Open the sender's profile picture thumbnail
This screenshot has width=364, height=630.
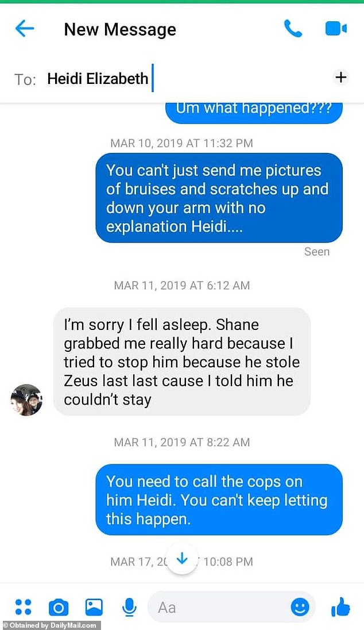click(26, 399)
